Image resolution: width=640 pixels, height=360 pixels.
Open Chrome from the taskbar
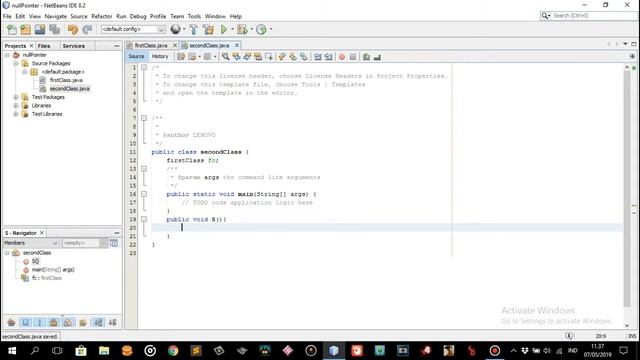[x=173, y=351]
